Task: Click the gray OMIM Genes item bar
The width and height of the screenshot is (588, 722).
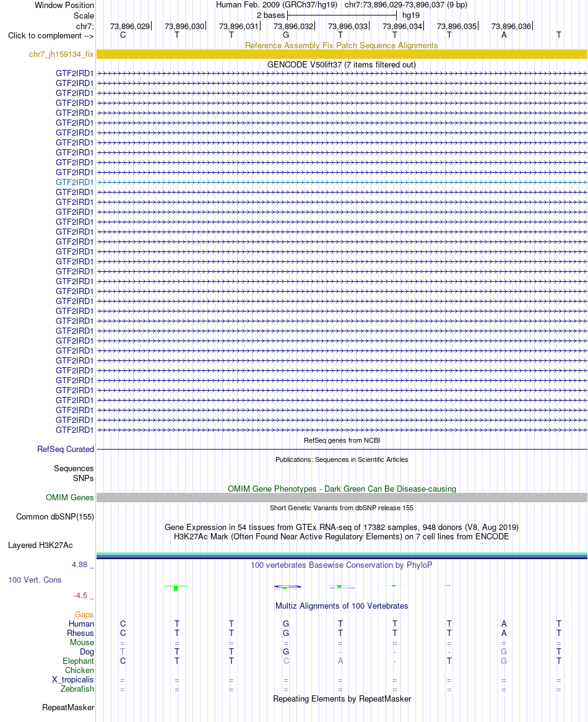Action: coord(342,497)
